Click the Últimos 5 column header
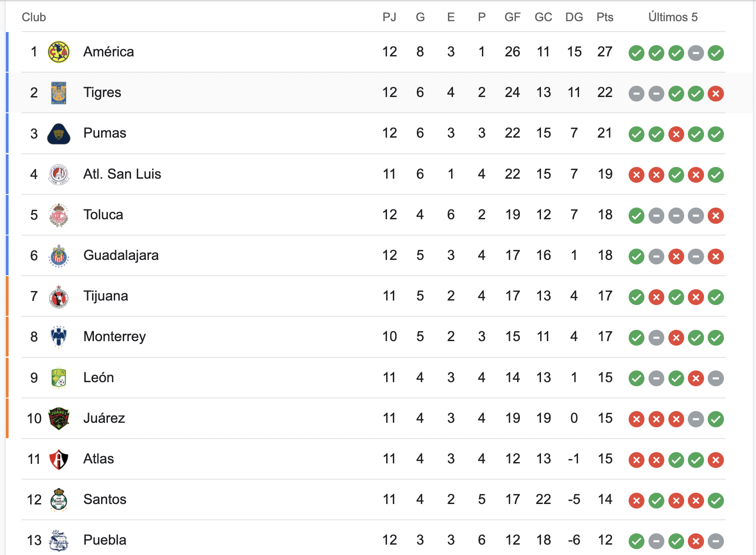 (673, 17)
